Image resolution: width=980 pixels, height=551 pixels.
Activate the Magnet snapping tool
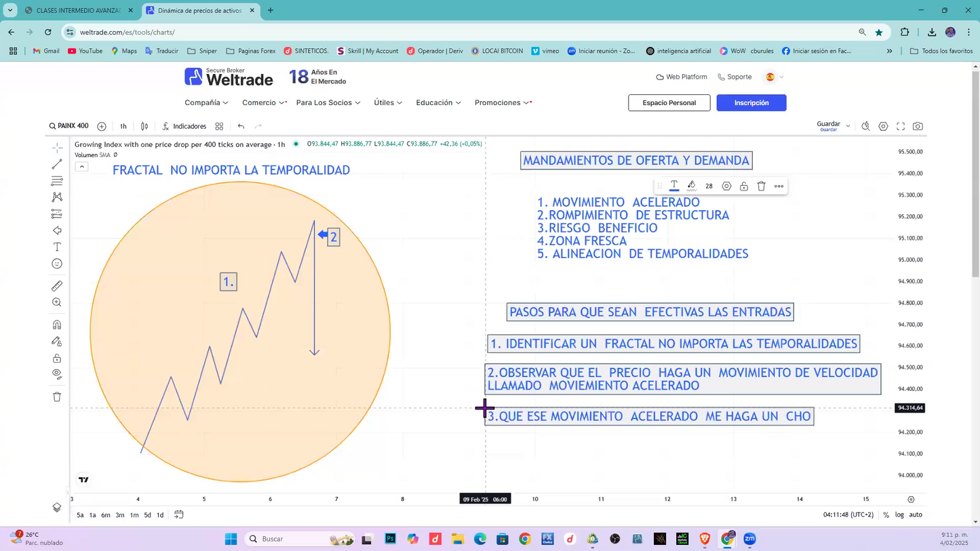click(57, 324)
